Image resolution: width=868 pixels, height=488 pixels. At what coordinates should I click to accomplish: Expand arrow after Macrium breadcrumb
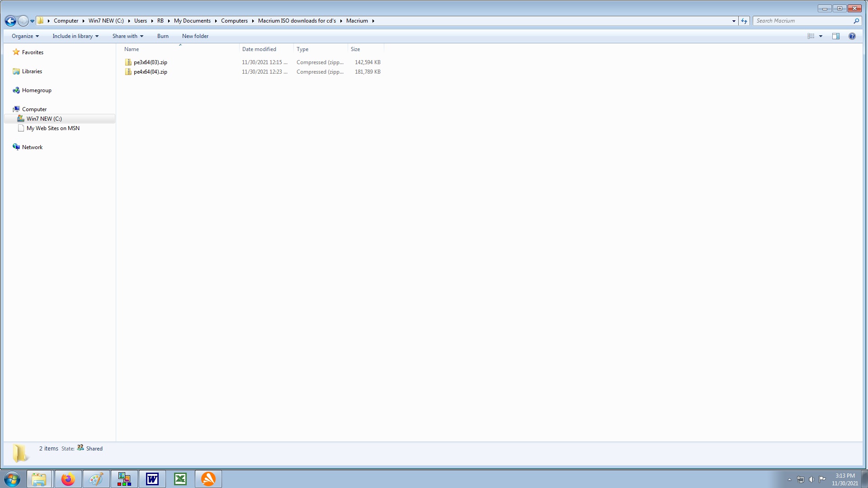pyautogui.click(x=373, y=21)
